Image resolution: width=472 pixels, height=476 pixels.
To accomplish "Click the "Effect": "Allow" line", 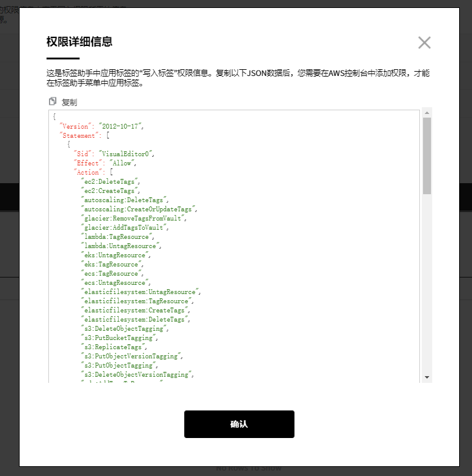I will point(105,163).
